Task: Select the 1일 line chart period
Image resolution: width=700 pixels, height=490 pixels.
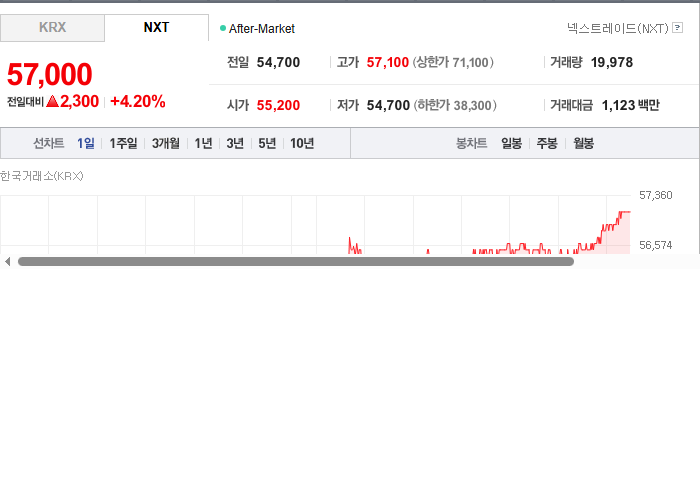Action: point(86,143)
